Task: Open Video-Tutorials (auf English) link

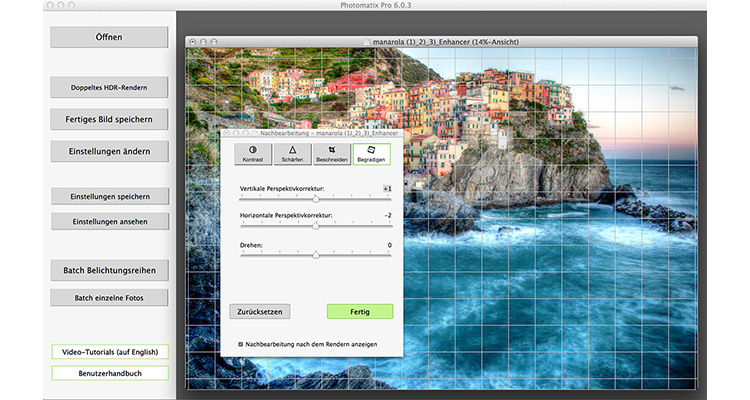Action: (110, 352)
